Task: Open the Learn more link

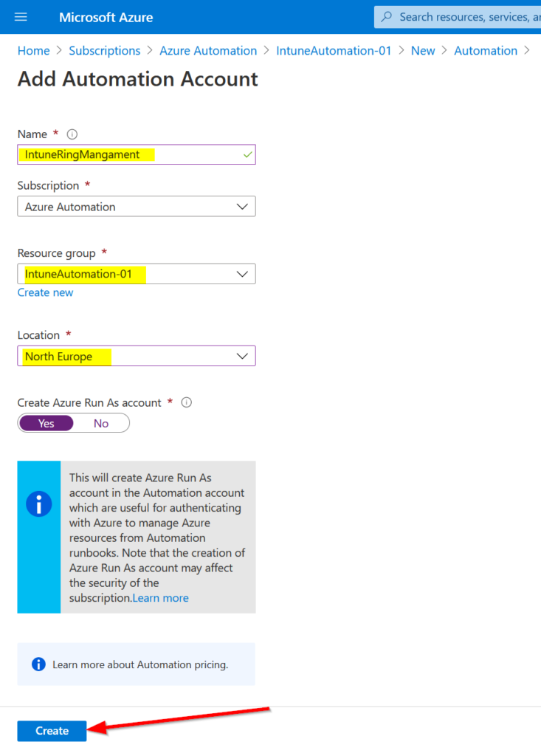Action: click(161, 598)
